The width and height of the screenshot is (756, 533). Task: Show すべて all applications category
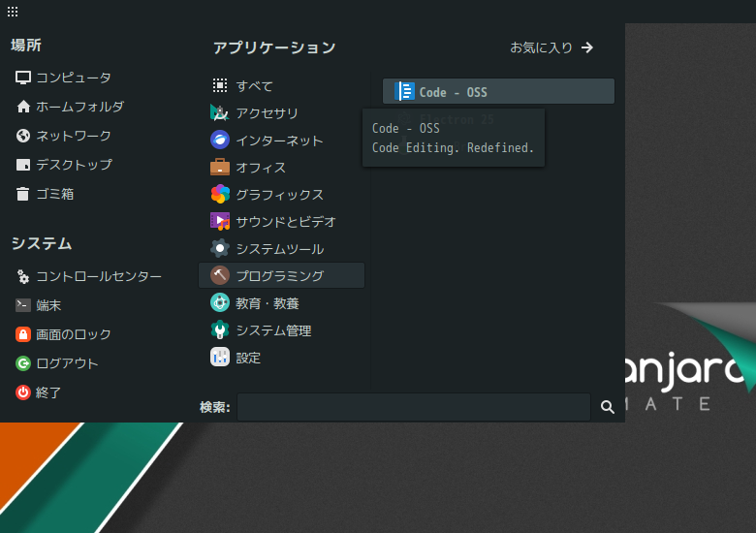coord(282,86)
